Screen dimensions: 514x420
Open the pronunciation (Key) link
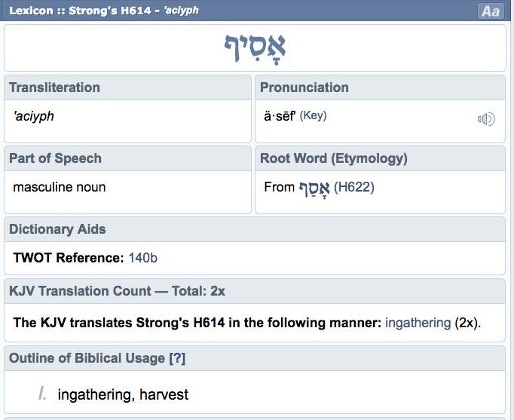[314, 116]
